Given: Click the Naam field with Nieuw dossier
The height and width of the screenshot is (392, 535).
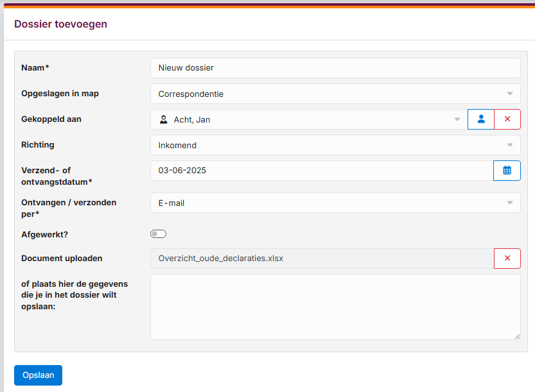Looking at the screenshot, I should click(x=335, y=68).
